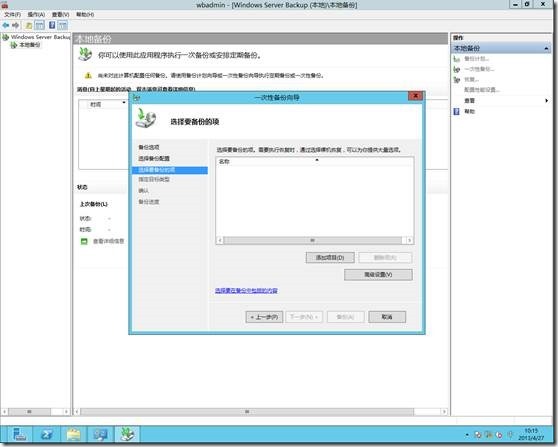This screenshot has height=447, width=558.
Task: Select the 备份进度 wizard step
Action: (149, 202)
